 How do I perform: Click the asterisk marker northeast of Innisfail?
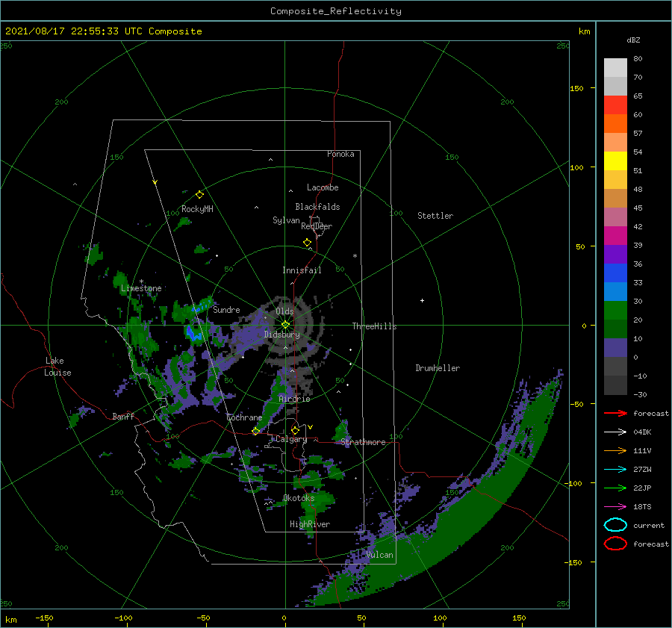pos(355,256)
